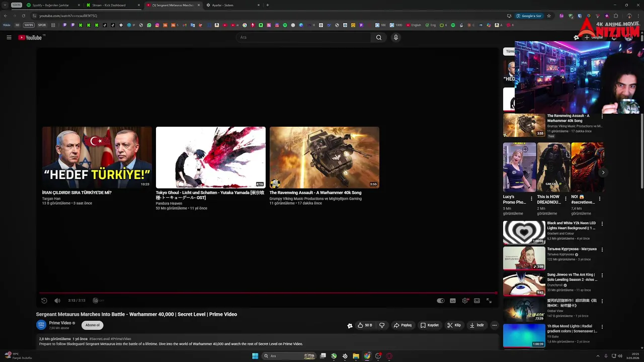The width and height of the screenshot is (644, 362).
Task: Open Black and White Y2k Neon LED video
Action: coord(524,232)
